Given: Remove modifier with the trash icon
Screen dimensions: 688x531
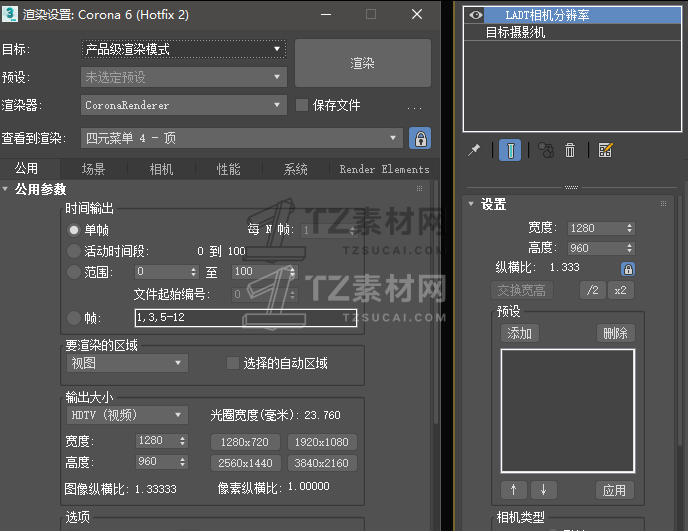Looking at the screenshot, I should pyautogui.click(x=570, y=150).
